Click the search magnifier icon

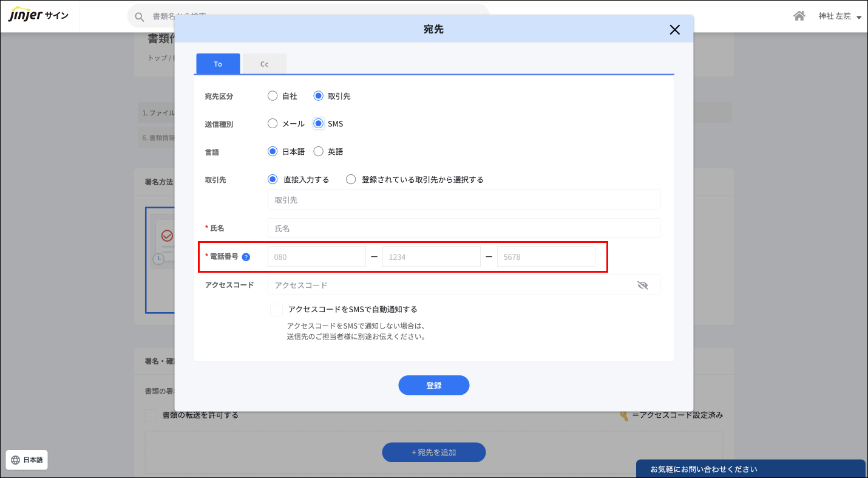(x=140, y=17)
